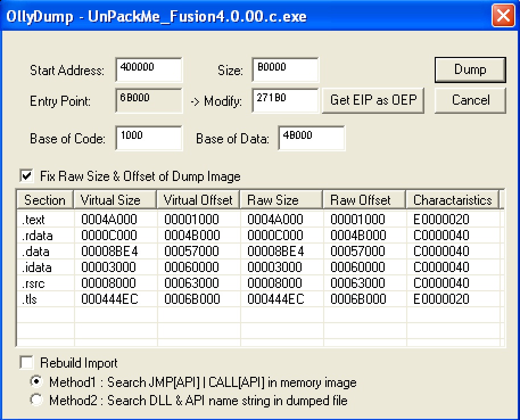Sort by the Section column header
The image size is (520, 420).
(45, 200)
